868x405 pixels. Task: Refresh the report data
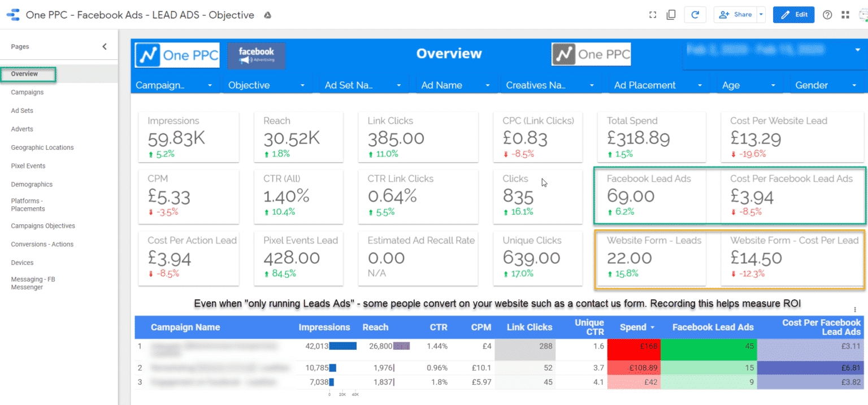(695, 15)
